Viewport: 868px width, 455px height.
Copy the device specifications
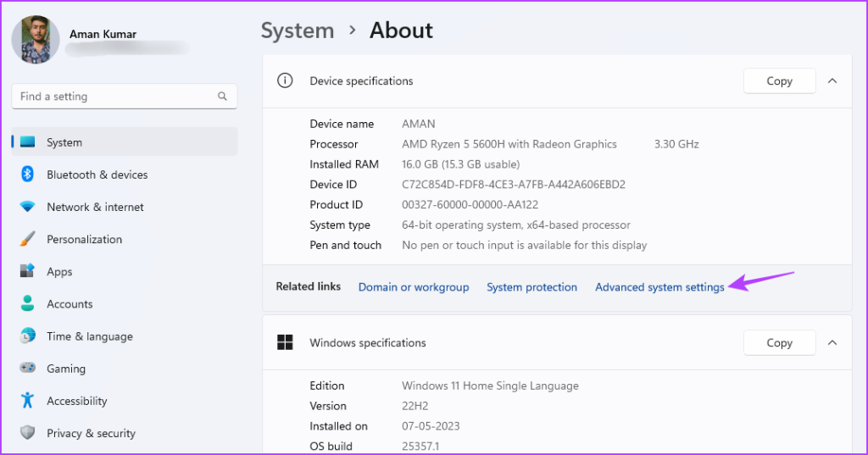[x=779, y=81]
